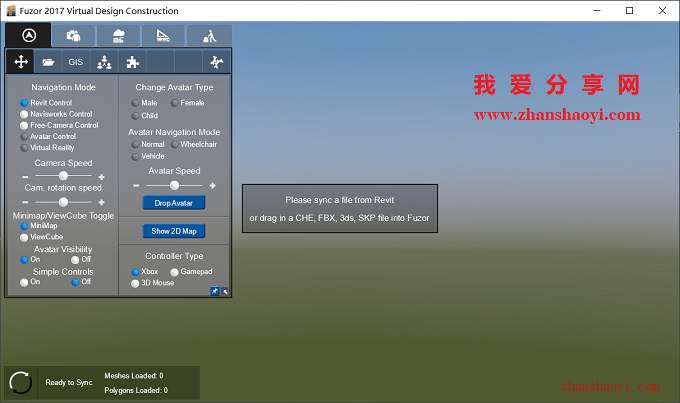Viewport: 680px width, 403px height.
Task: Select Avatar Control navigation mode
Action: [48, 137]
